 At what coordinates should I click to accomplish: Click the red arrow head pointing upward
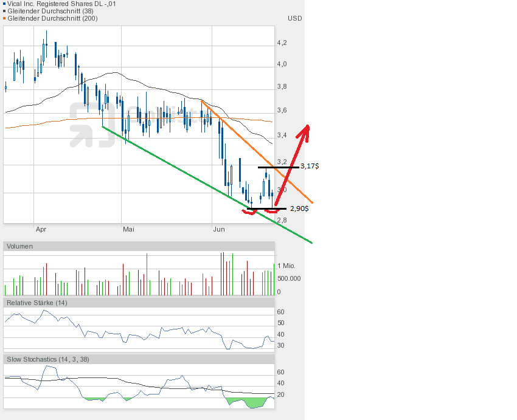click(305, 129)
